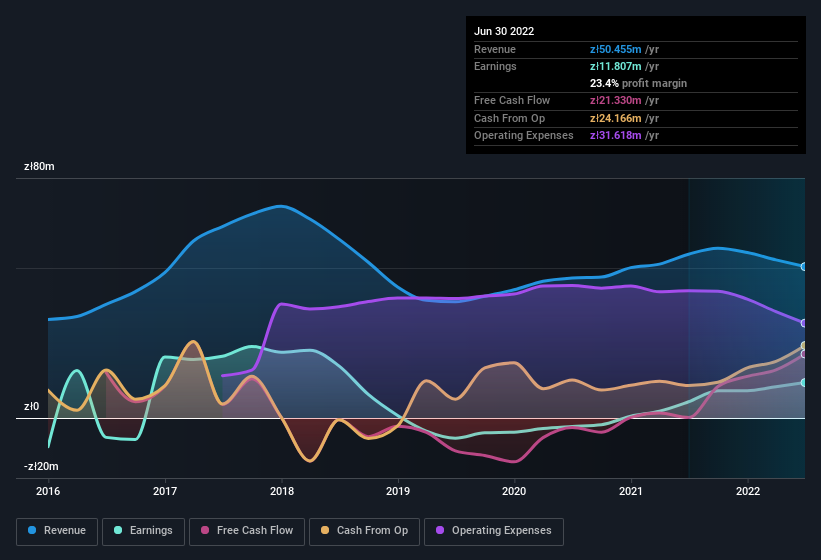Click the Operating Expenses label in tooltip

(524, 136)
